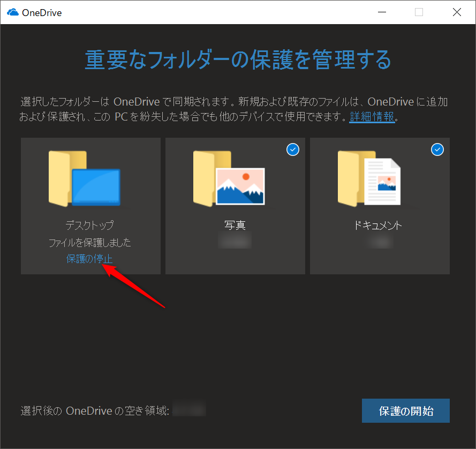The image size is (476, 449).
Task: Click the 保護の停止 link under デスクトップ
Action: click(x=89, y=259)
